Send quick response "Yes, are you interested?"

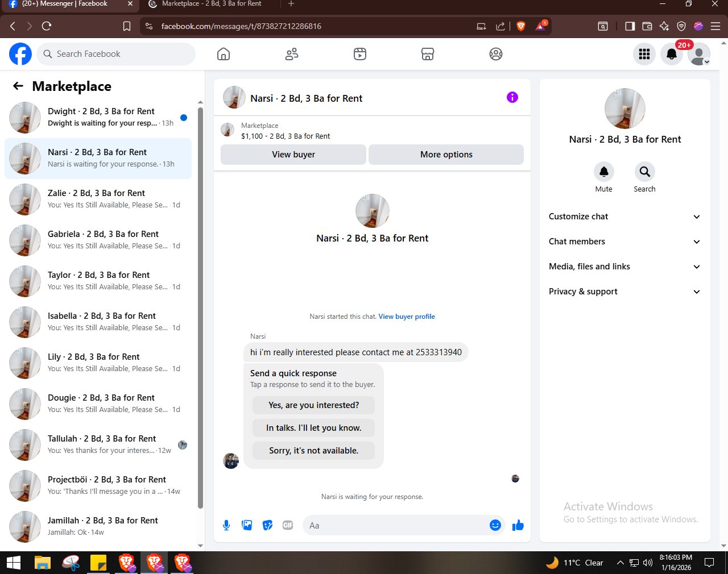tap(313, 405)
